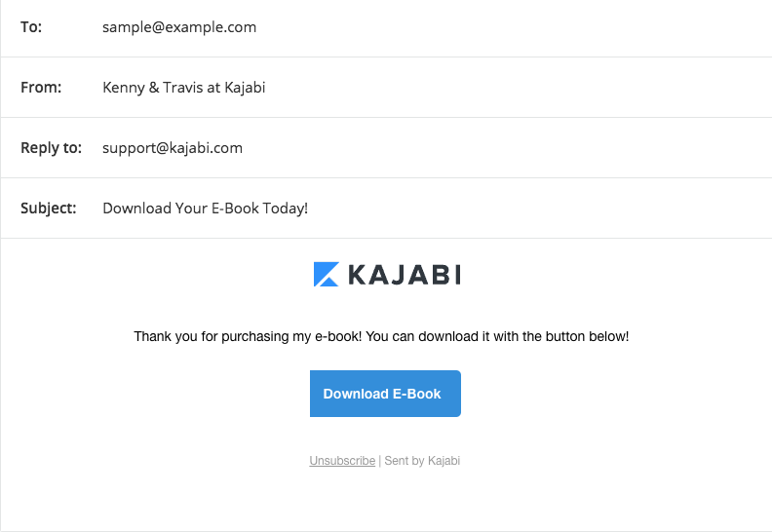Click the pipe separator beside Unsubscribe
This screenshot has height=532, width=772.
pyautogui.click(x=379, y=461)
